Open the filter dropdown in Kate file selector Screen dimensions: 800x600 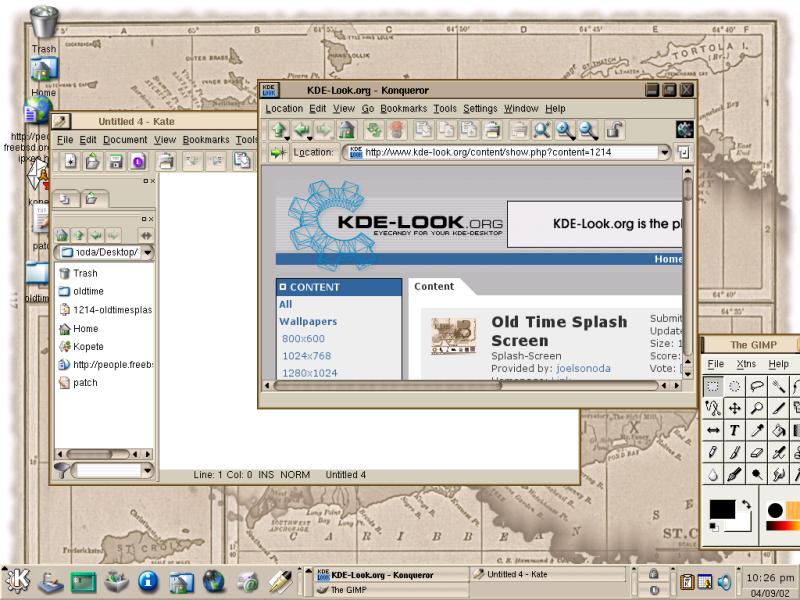coord(147,470)
